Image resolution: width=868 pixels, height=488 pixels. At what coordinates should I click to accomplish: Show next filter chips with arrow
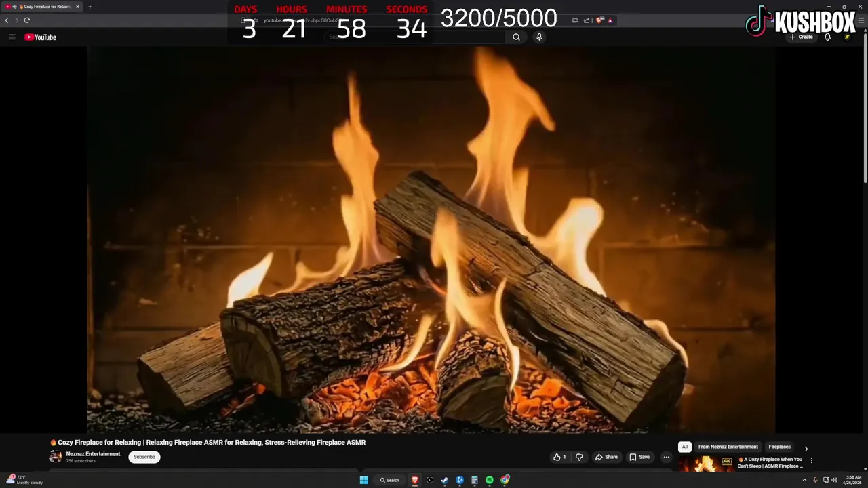click(x=806, y=449)
